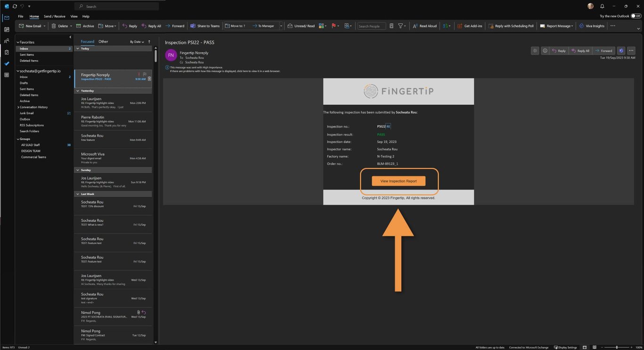
Task: Open the By Date sorting dropdown
Action: 136,42
